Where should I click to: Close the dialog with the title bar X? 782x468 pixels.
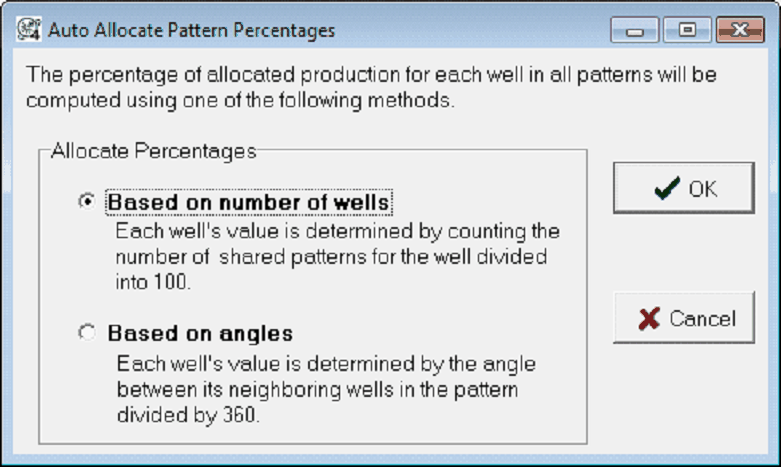tap(739, 30)
